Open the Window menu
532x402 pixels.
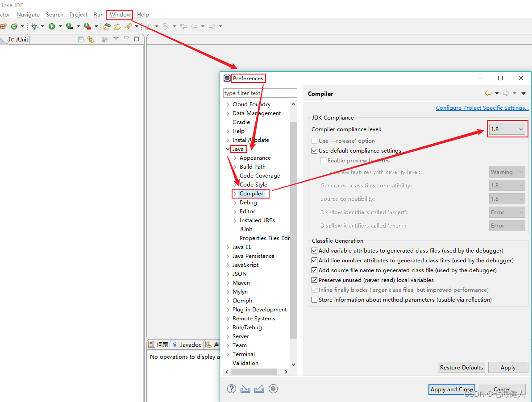120,15
